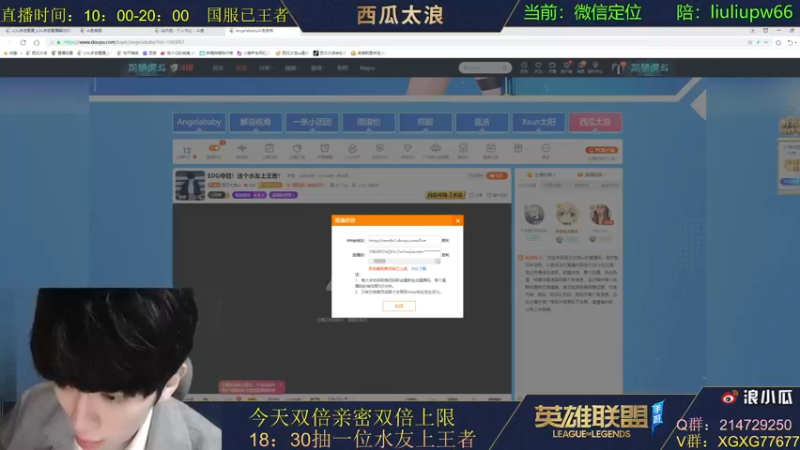This screenshot has width=800, height=450.
Task: Open the shop icon in the toolbar
Action: click(x=463, y=148)
